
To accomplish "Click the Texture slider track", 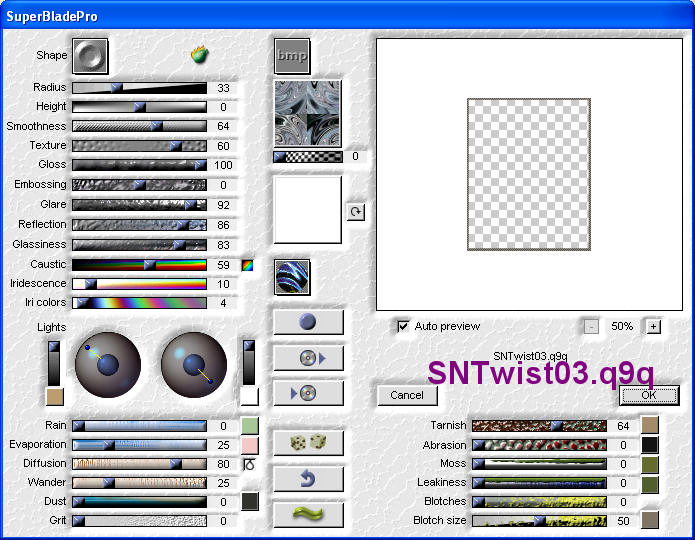I will coord(139,146).
